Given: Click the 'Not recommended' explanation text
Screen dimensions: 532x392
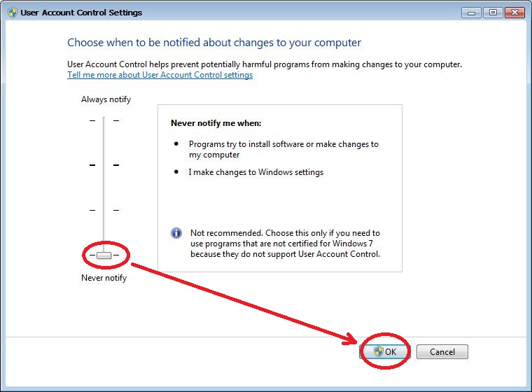Looking at the screenshot, I should point(285,244).
